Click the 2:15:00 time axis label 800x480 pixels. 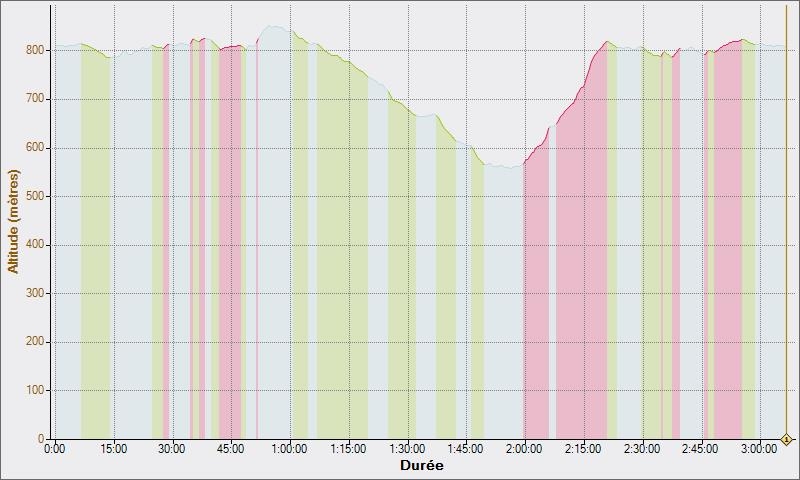(583, 449)
